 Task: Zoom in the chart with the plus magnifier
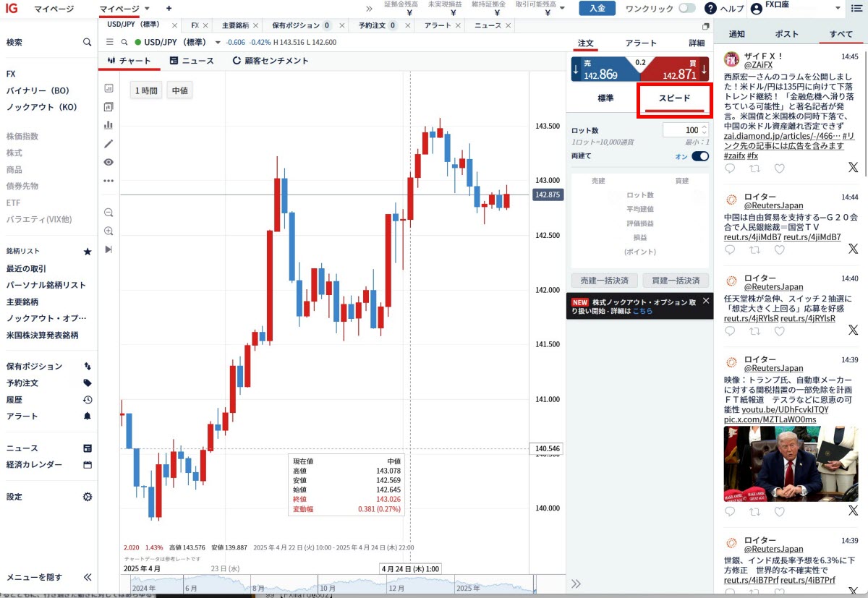coord(109,231)
